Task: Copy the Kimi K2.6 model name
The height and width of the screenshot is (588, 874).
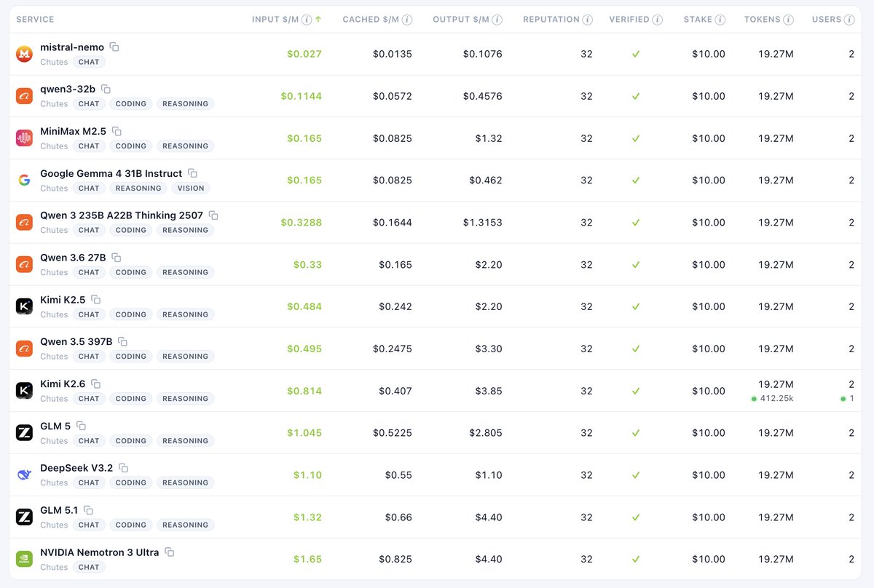Action: pyautogui.click(x=95, y=384)
